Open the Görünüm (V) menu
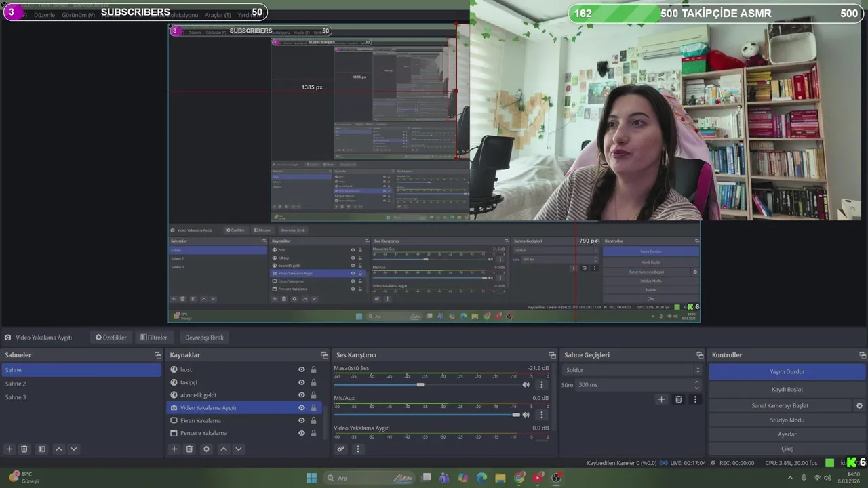Screen dimensions: 868x488 [78, 15]
